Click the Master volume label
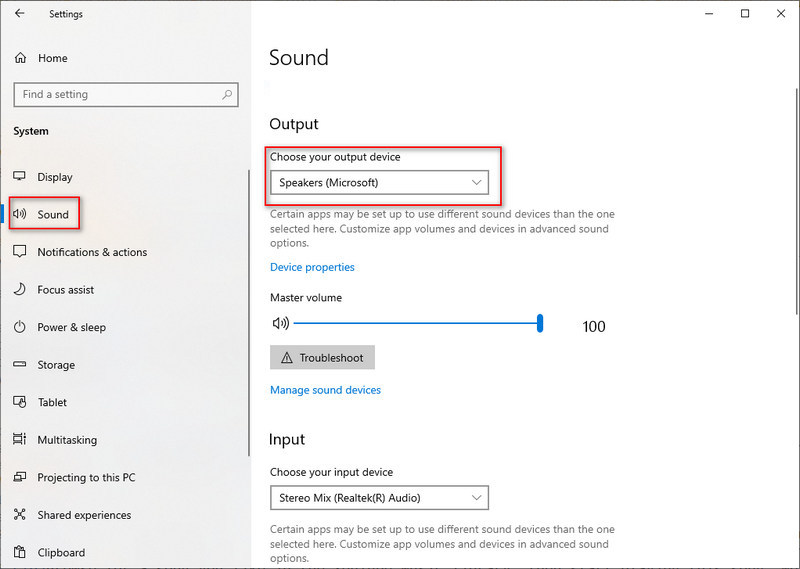 click(x=306, y=298)
